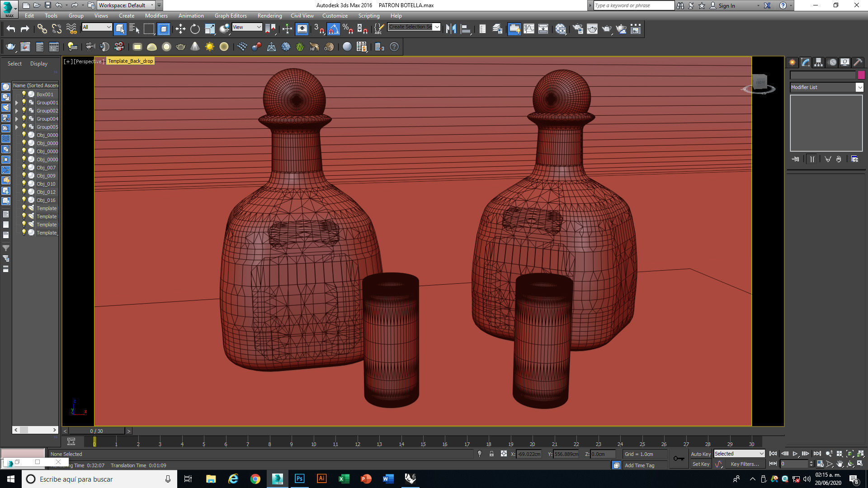
Task: Open the Scripting menu
Action: 369,15
